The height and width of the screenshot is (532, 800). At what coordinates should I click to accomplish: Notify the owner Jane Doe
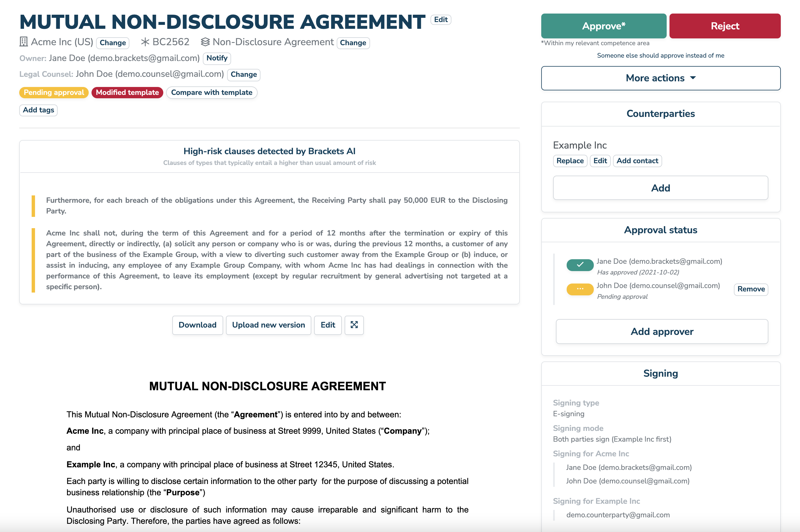[217, 58]
